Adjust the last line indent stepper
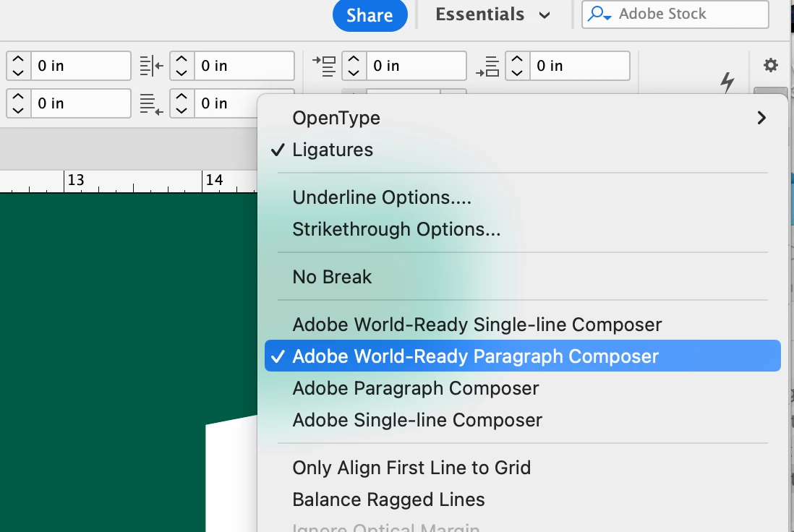The width and height of the screenshot is (794, 532). pyautogui.click(x=182, y=103)
